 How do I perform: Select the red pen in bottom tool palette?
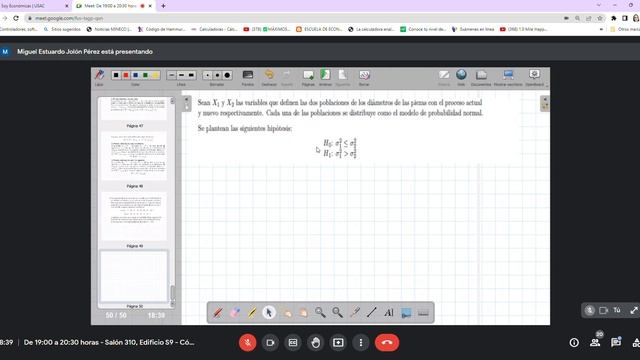[x=218, y=313]
